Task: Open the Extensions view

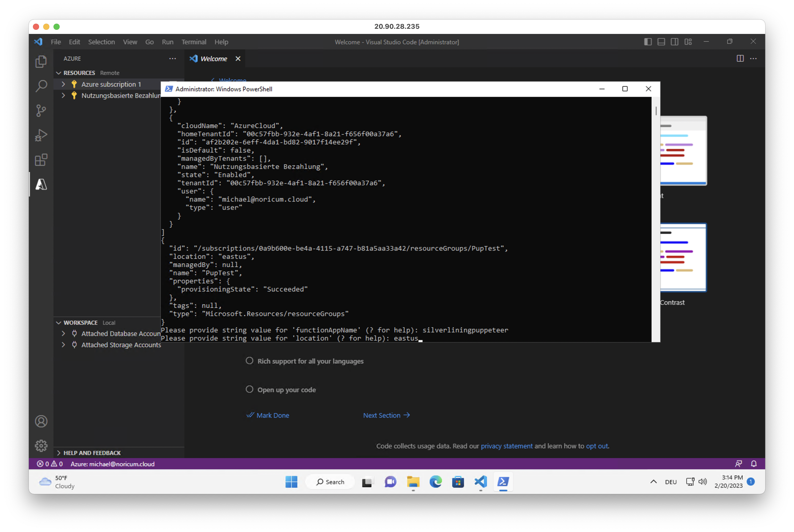Action: 41,160
